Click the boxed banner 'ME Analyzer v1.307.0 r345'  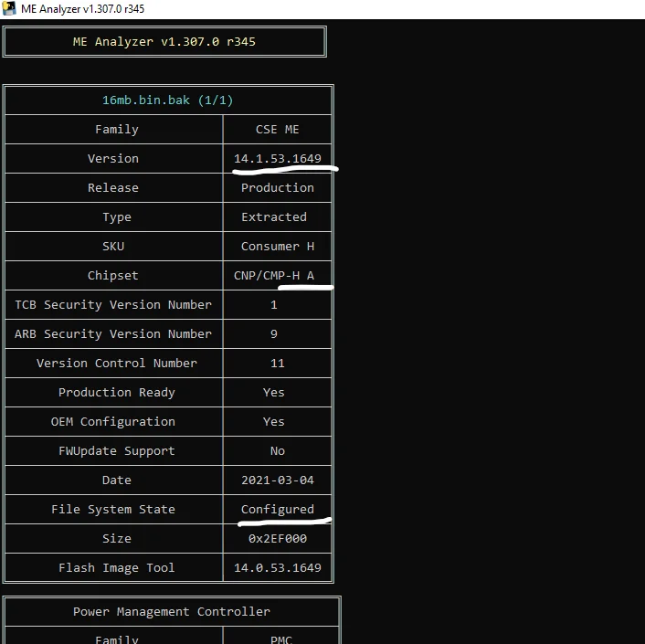pos(164,41)
